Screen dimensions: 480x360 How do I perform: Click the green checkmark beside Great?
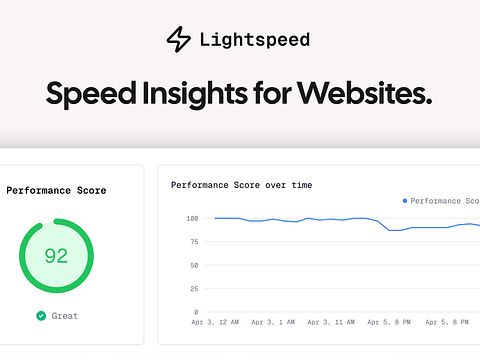coord(41,316)
